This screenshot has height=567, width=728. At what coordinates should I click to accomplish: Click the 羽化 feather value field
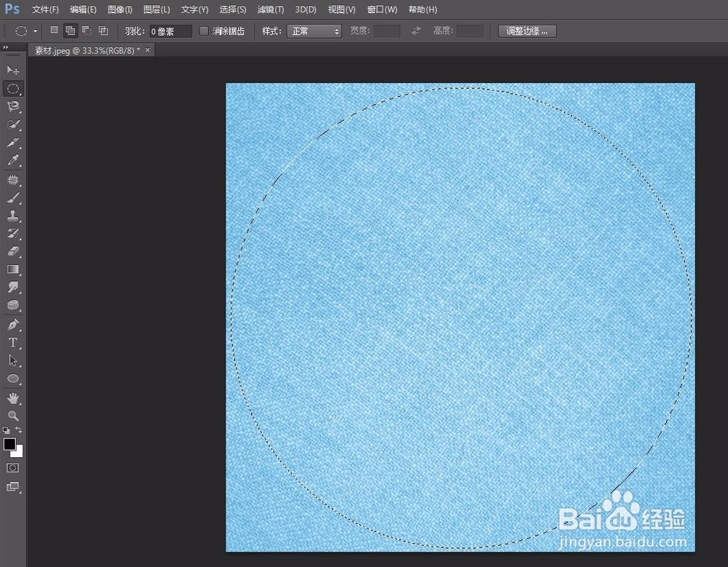(x=170, y=31)
